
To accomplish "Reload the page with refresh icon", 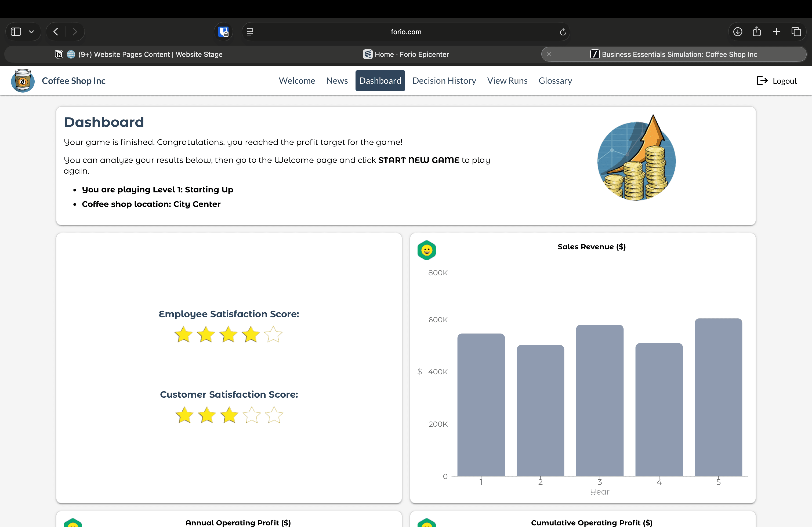I will 563,32.
